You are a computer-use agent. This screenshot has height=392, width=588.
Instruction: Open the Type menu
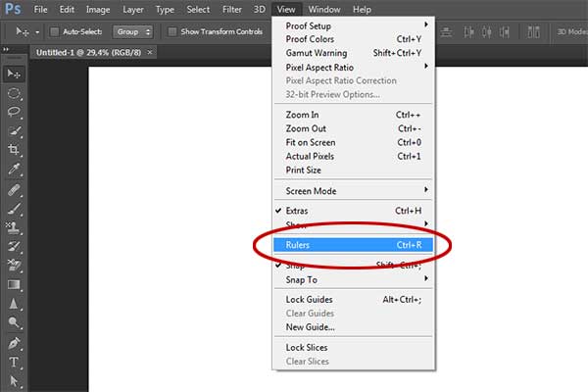click(x=165, y=10)
